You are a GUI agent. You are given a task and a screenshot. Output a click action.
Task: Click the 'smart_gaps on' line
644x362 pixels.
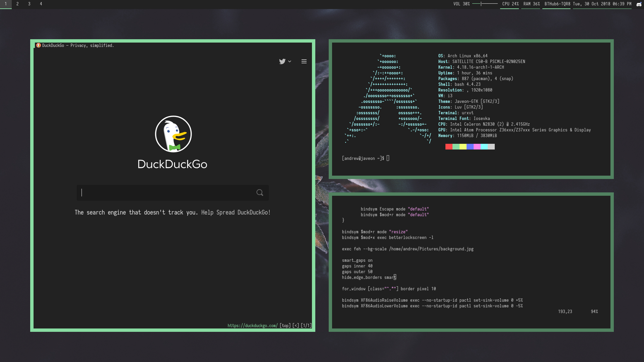(357, 260)
